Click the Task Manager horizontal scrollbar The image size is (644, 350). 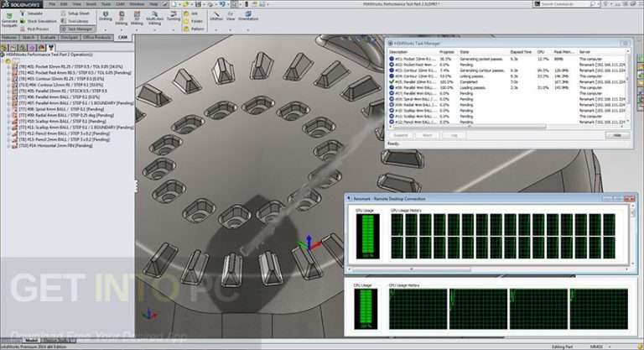(x=468, y=127)
